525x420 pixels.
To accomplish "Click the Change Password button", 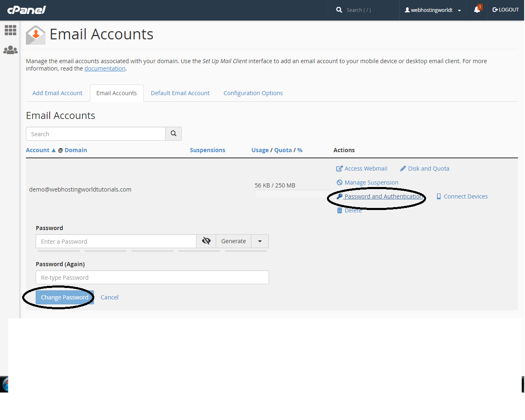I will coord(64,297).
